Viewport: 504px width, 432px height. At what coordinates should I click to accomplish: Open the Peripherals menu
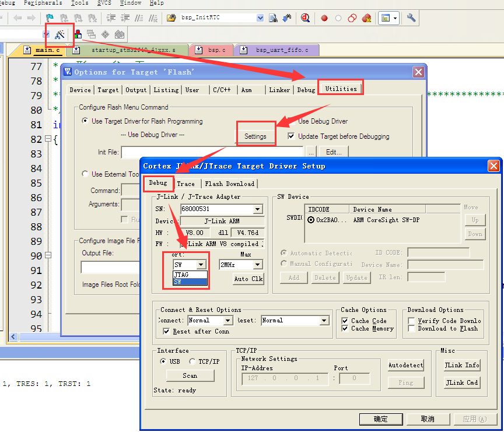coord(43,3)
